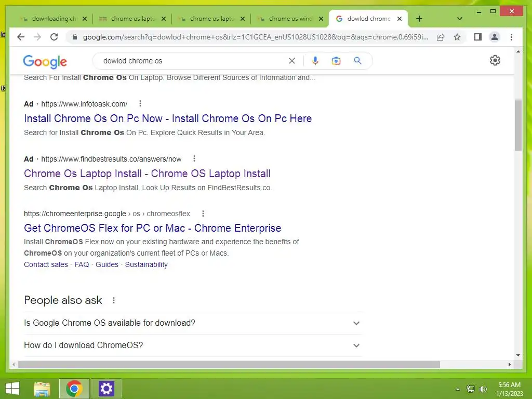Open the Windows Start menu
This screenshot has height=399, width=532.
tap(12, 389)
